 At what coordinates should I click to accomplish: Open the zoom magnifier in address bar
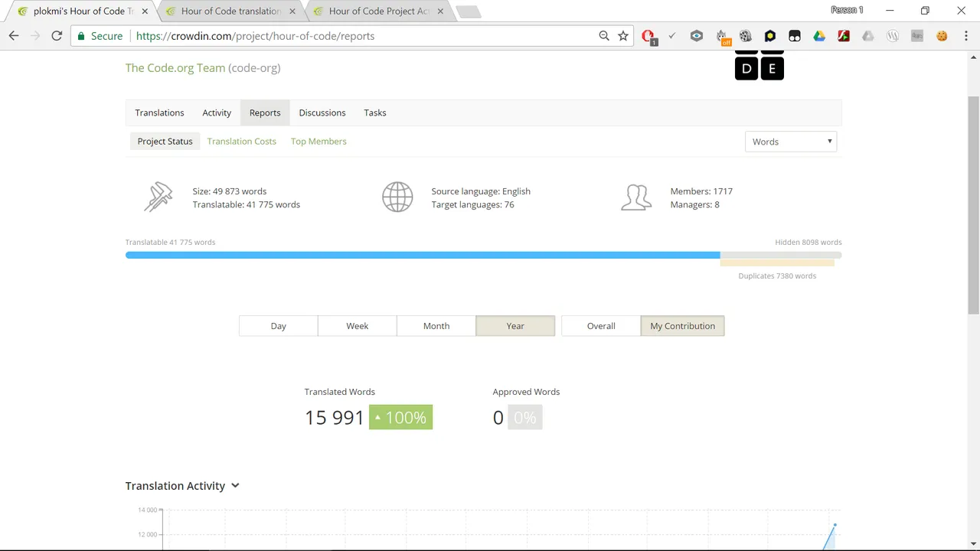click(x=604, y=36)
